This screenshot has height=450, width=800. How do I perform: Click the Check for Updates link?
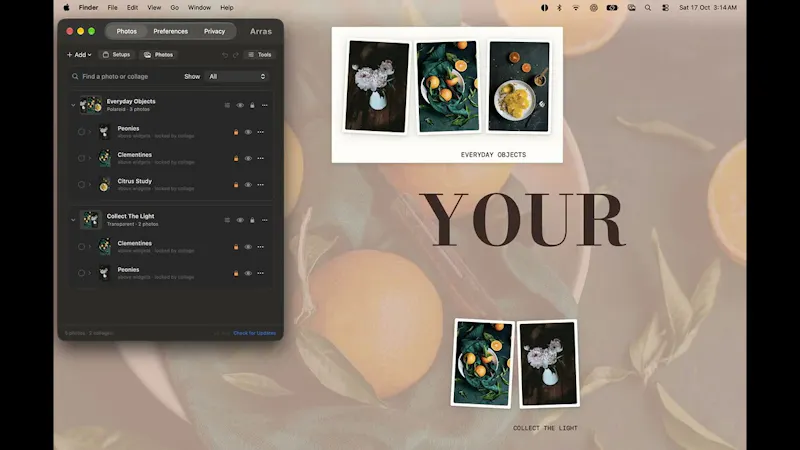pos(255,333)
